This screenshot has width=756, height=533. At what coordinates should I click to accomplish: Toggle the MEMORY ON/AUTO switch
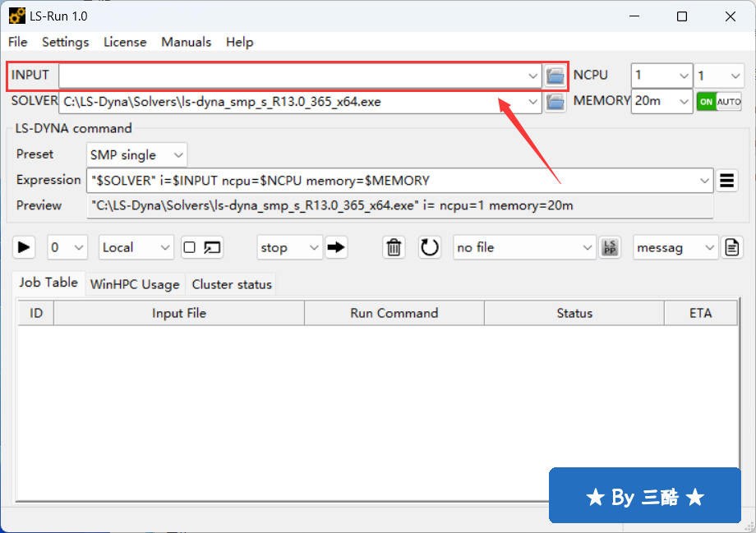point(719,102)
